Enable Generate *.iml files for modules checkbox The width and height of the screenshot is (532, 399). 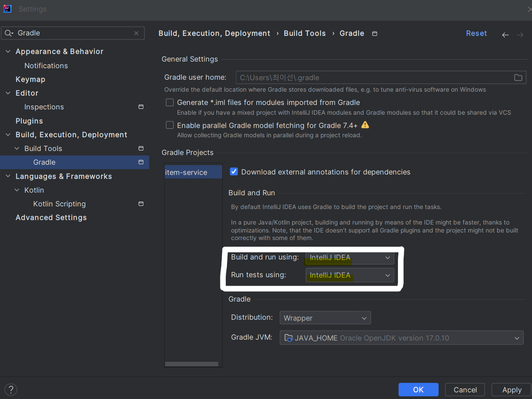click(x=170, y=102)
